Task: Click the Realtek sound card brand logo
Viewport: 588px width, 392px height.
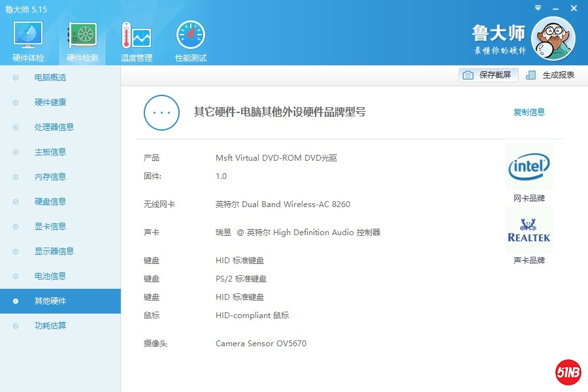Action: [x=529, y=230]
